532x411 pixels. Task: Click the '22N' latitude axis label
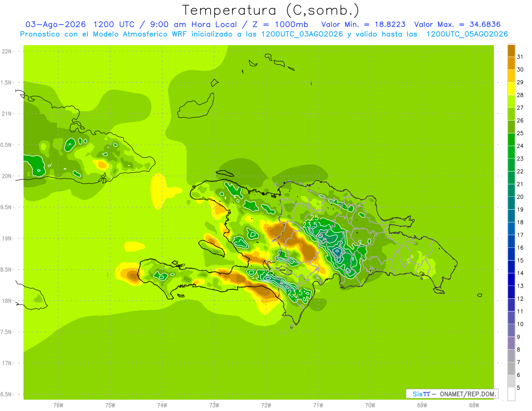(7, 51)
